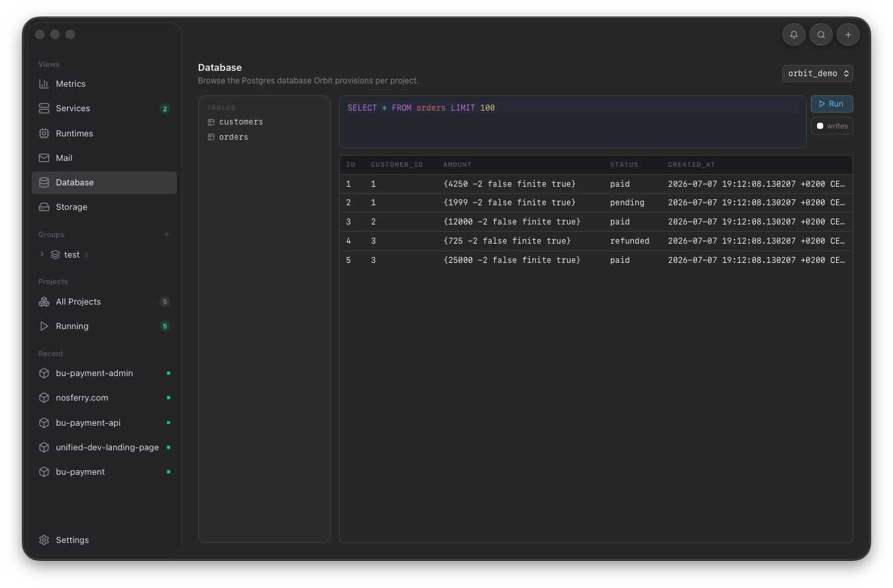Viewport: 893px width, 588px height.
Task: Open recent project bu-payment
Action: click(104, 472)
